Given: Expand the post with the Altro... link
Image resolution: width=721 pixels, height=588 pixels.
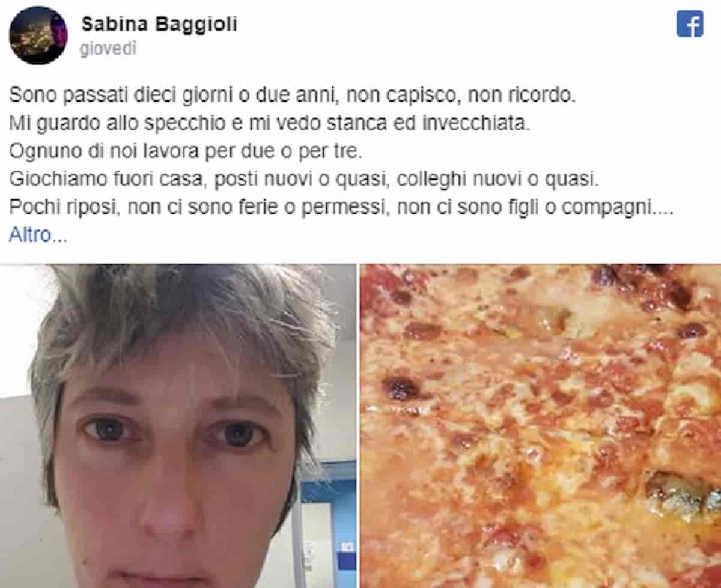Looking at the screenshot, I should click(38, 235).
